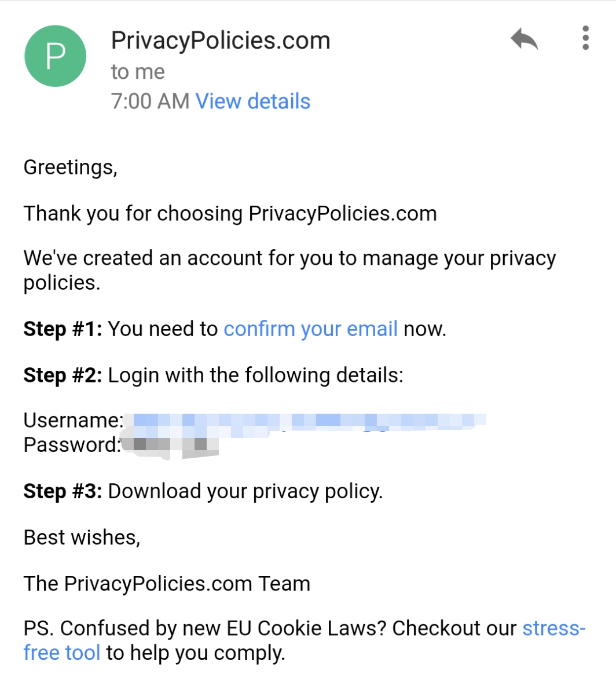Click the Best wishes closing line

coord(82,538)
